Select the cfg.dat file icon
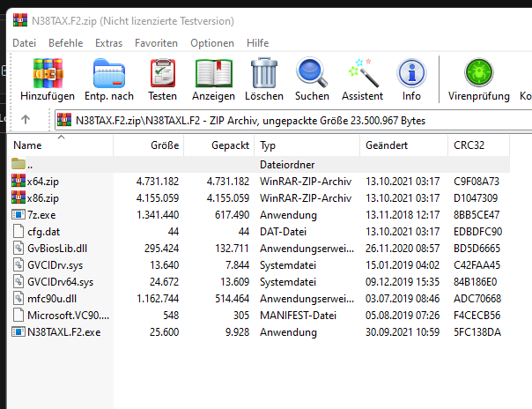Viewport: 532px width, 409px height. (18, 231)
